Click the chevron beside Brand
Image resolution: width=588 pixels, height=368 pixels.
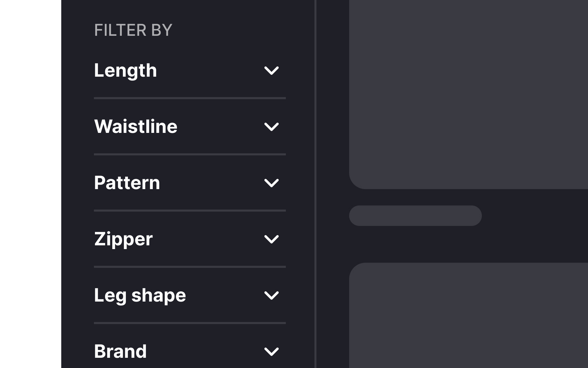tap(272, 351)
